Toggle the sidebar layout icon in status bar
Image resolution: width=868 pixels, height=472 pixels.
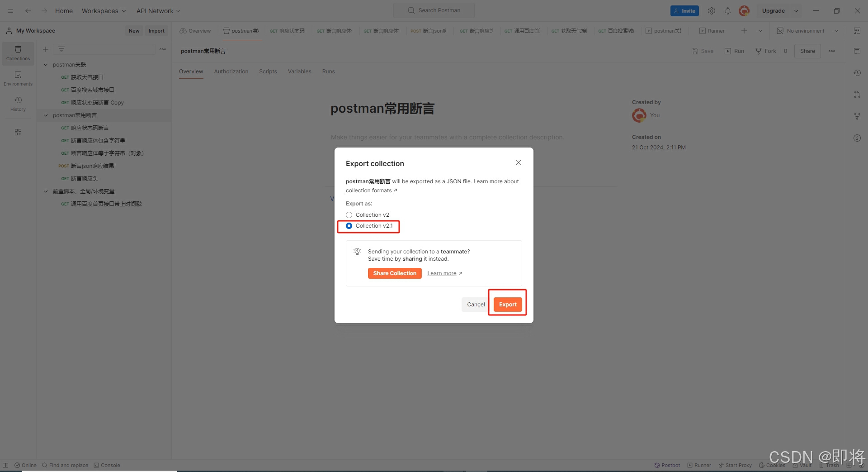coord(5,465)
